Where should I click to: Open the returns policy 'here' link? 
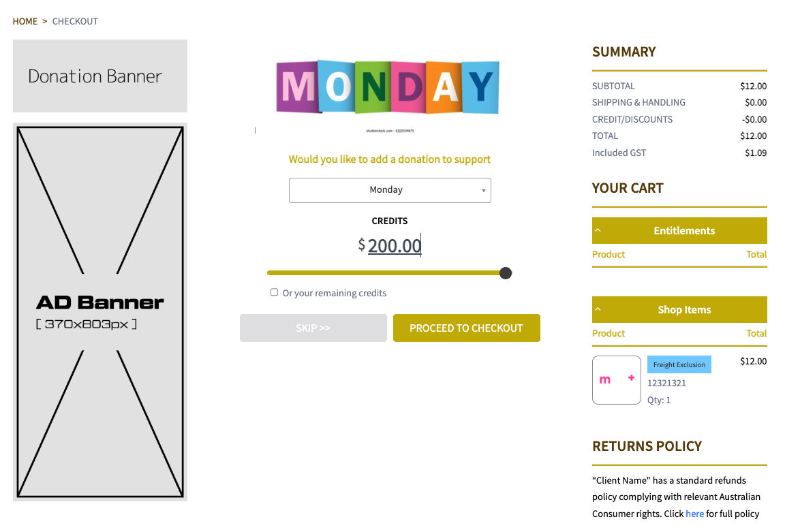click(x=694, y=514)
